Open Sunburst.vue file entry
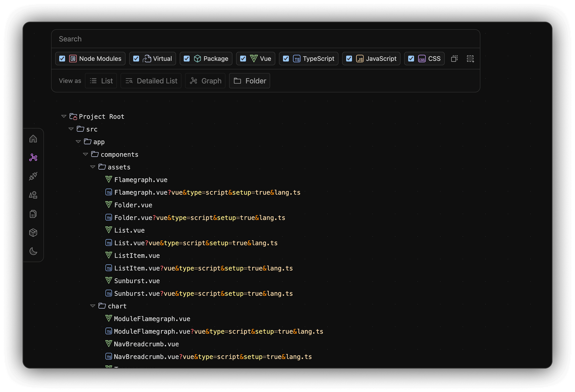The width and height of the screenshot is (575, 392). [137, 281]
